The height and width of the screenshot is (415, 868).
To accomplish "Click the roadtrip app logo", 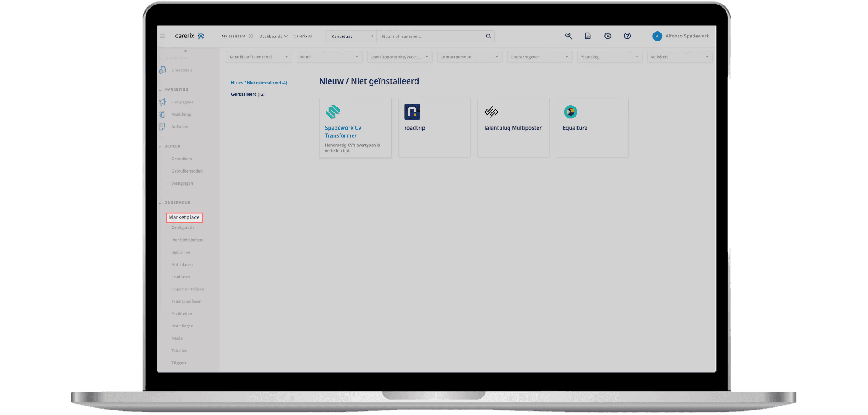I will tap(412, 112).
